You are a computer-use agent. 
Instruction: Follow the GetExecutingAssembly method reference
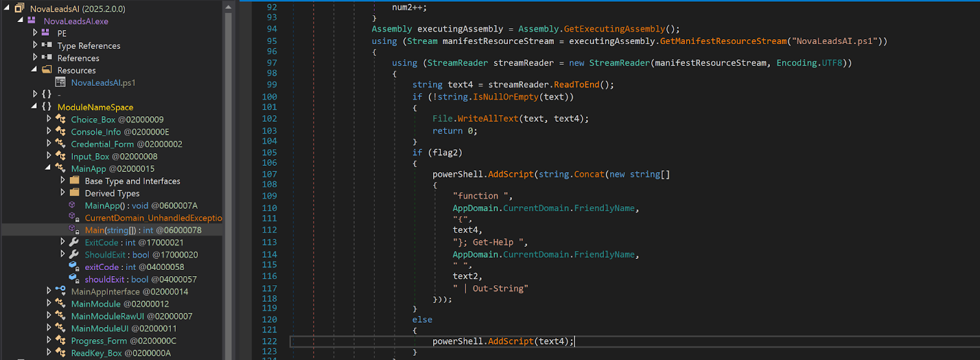(x=614, y=29)
